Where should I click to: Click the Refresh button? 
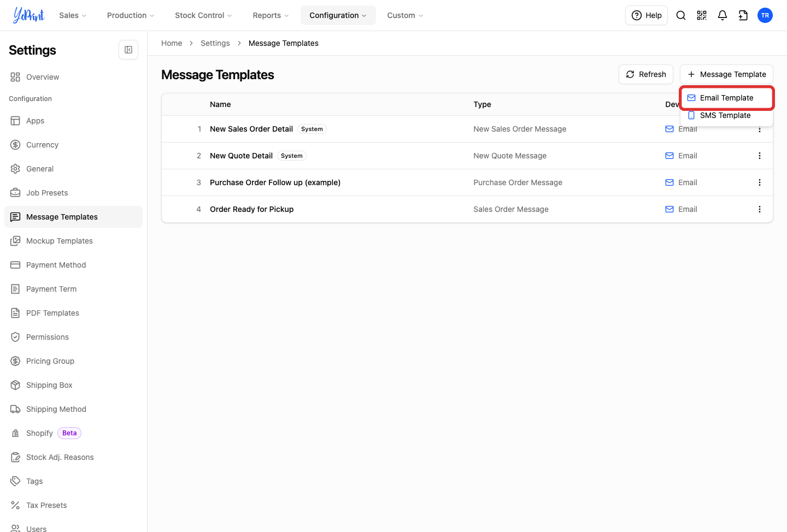coord(646,74)
